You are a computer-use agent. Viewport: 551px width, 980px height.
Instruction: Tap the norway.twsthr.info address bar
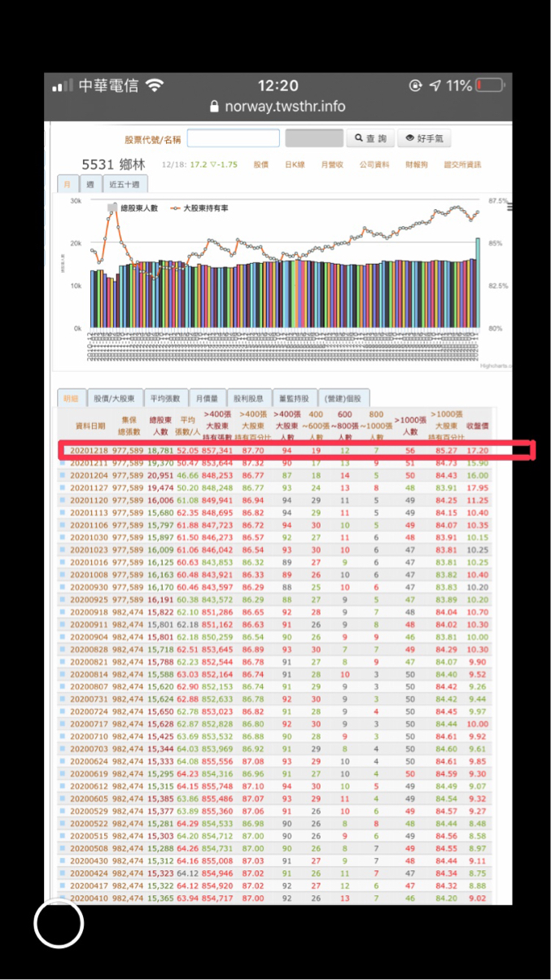click(278, 107)
